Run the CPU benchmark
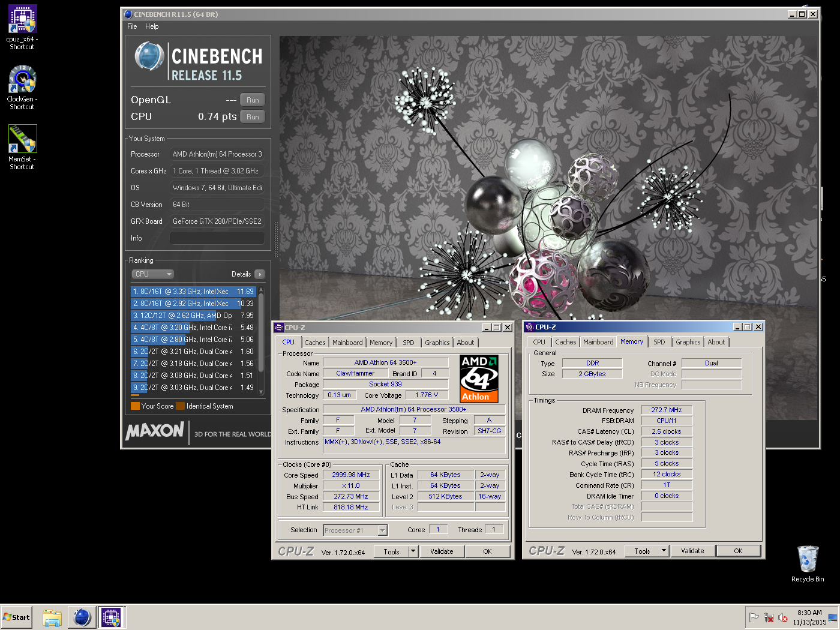Viewport: 840px width, 630px height. point(253,117)
